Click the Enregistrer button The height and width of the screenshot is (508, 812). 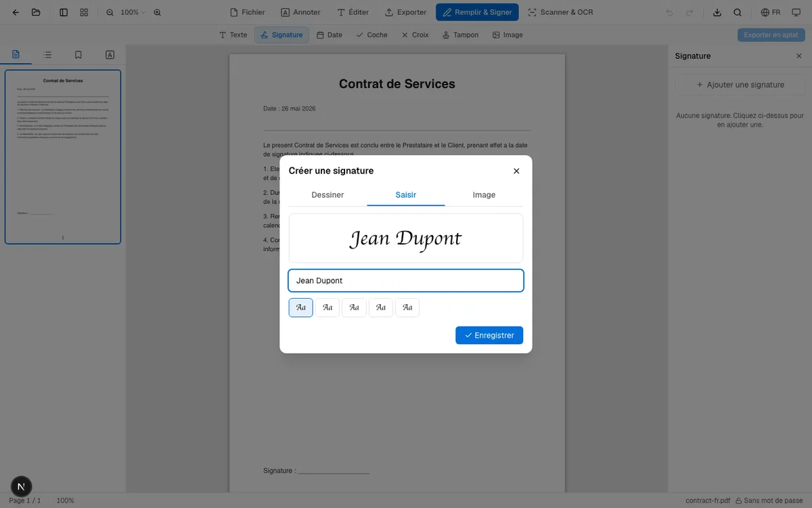(489, 335)
